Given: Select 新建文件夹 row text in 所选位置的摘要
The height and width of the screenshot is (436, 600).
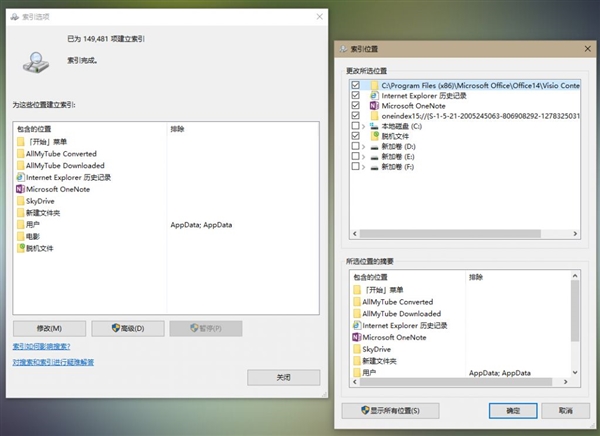Looking at the screenshot, I should tap(380, 361).
